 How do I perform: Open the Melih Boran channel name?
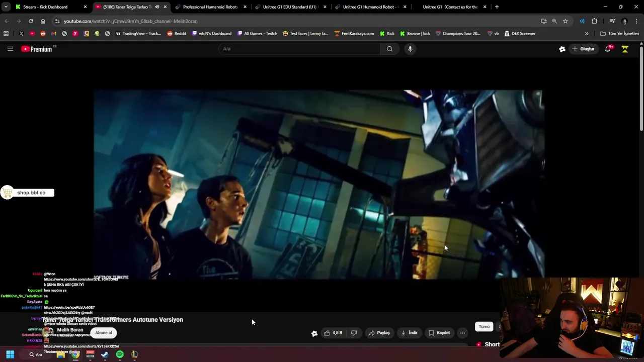70,330
